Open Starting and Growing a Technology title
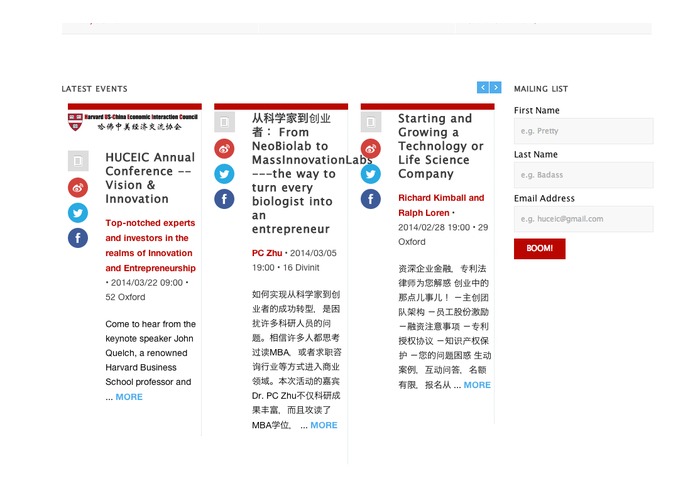The height and width of the screenshot is (494, 695). [x=441, y=146]
